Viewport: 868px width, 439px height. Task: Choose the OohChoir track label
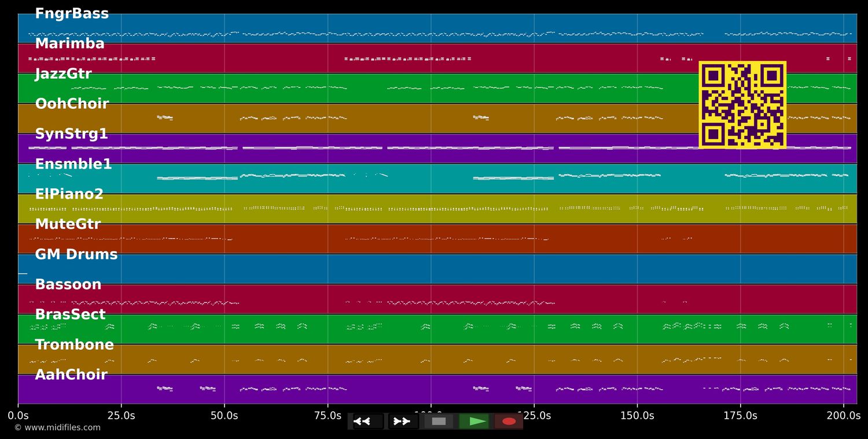72,104
